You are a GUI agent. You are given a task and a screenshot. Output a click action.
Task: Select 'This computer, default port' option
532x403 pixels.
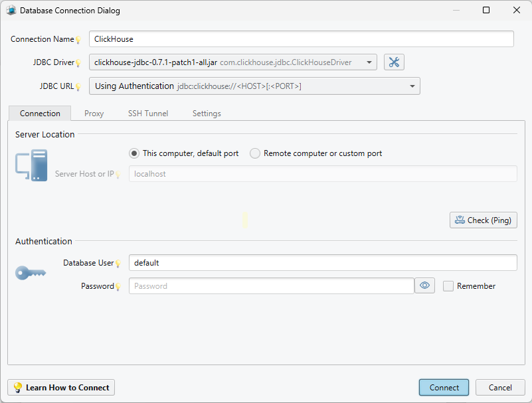(134, 153)
